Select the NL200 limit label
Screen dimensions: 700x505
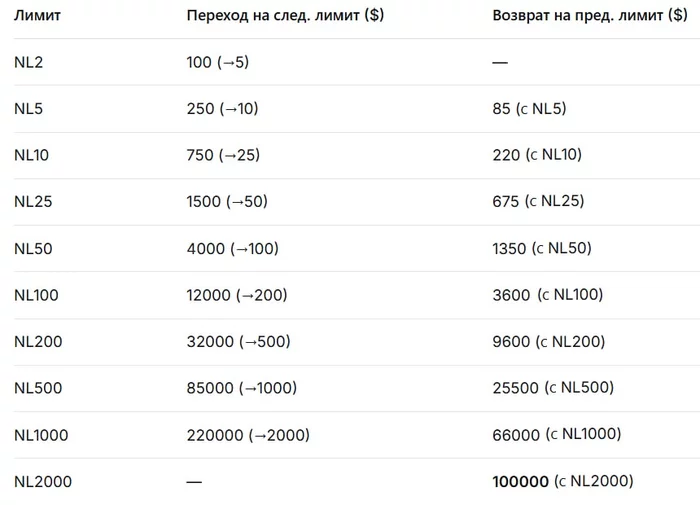pos(38,341)
